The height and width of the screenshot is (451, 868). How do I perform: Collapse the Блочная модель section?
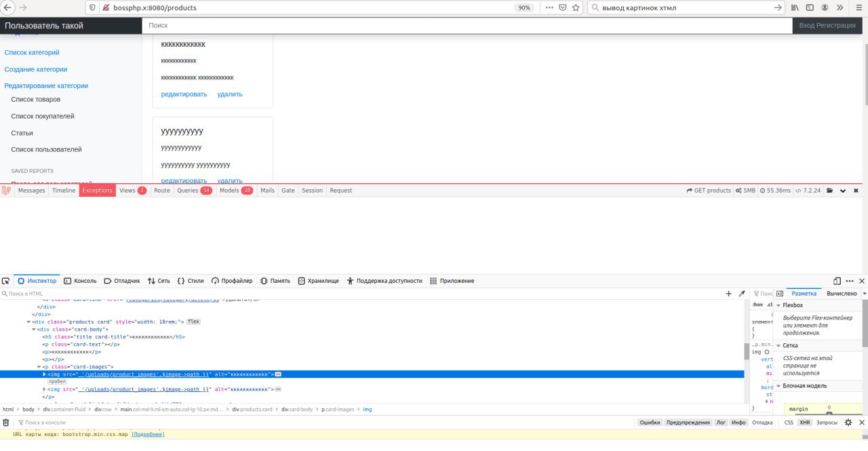[x=778, y=386]
